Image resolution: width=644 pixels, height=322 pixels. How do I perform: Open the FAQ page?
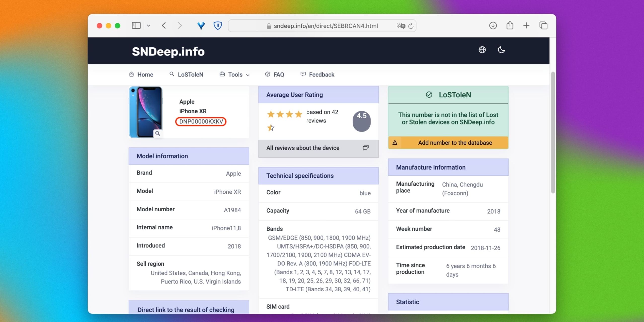pyautogui.click(x=274, y=74)
